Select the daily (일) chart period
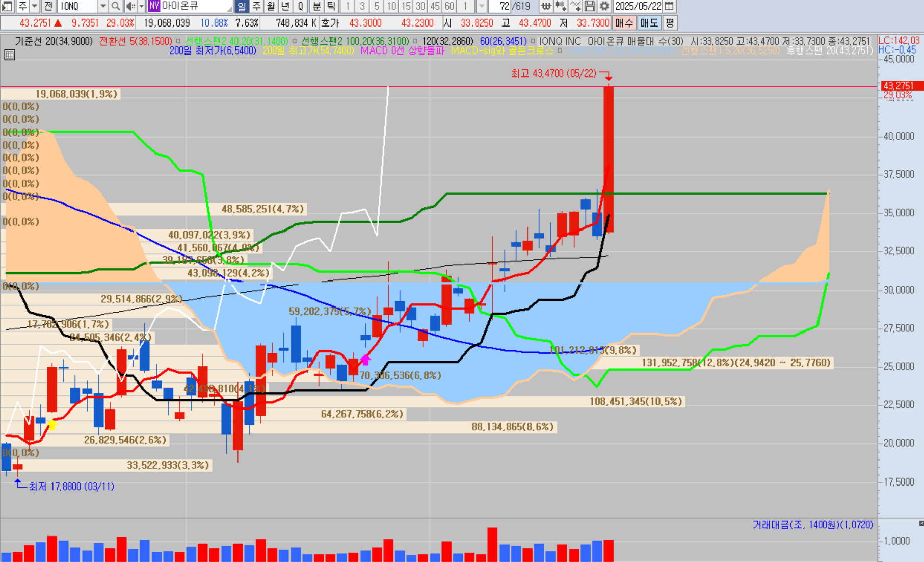 (242, 6)
